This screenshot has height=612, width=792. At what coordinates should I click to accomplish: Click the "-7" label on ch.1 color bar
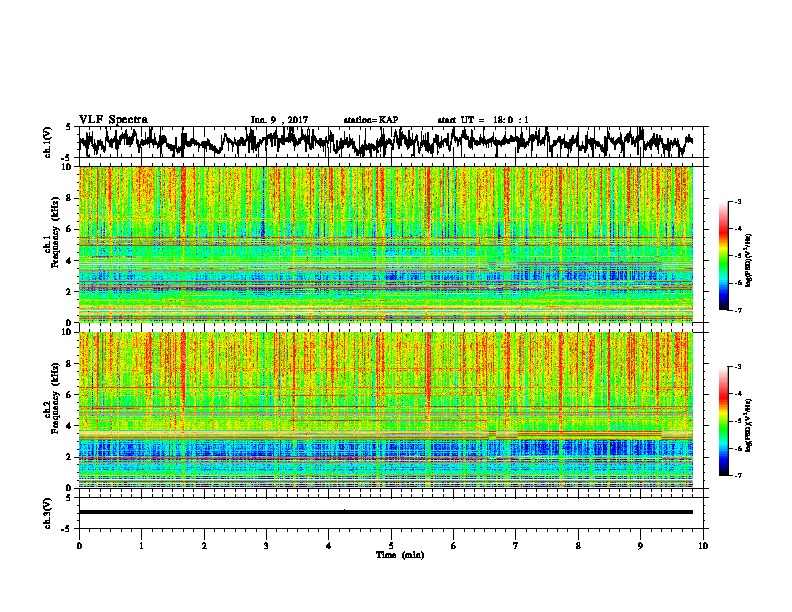coord(738,310)
